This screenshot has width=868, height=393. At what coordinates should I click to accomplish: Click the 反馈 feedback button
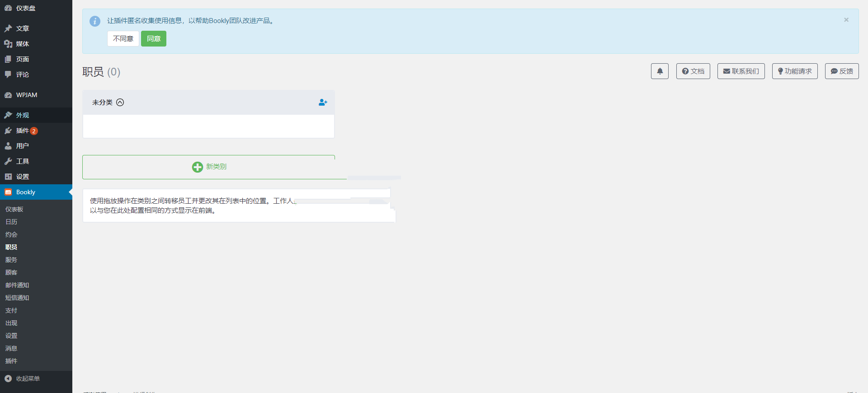(x=841, y=71)
